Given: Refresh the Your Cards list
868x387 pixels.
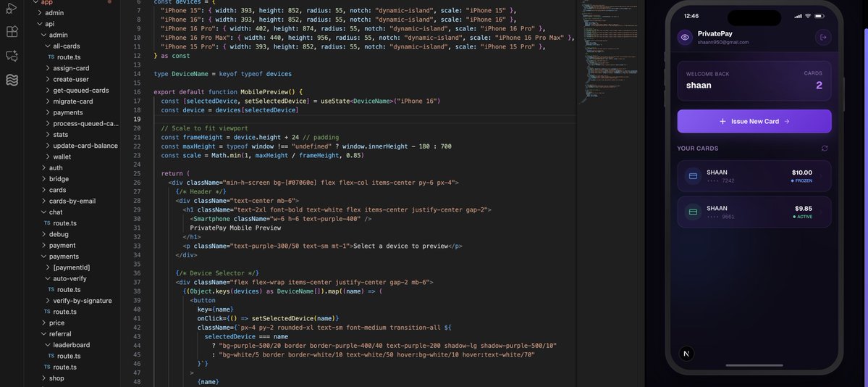Looking at the screenshot, I should [x=825, y=148].
